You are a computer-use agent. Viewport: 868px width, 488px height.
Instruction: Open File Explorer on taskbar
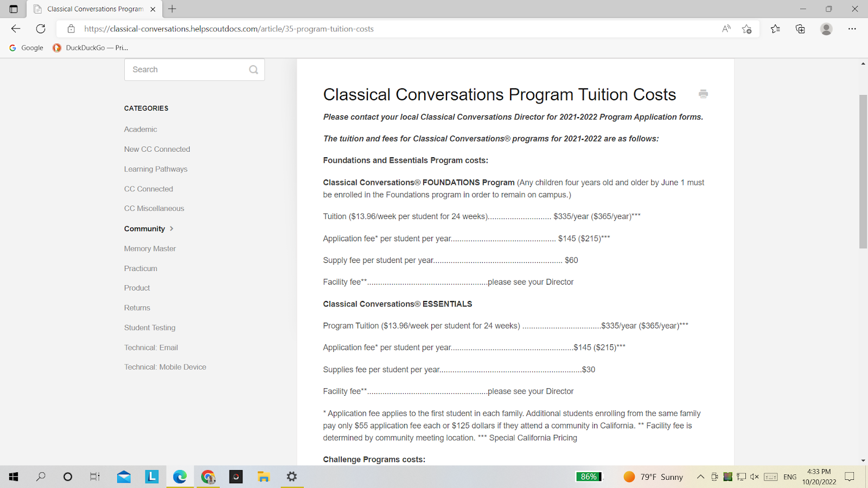tap(264, 477)
